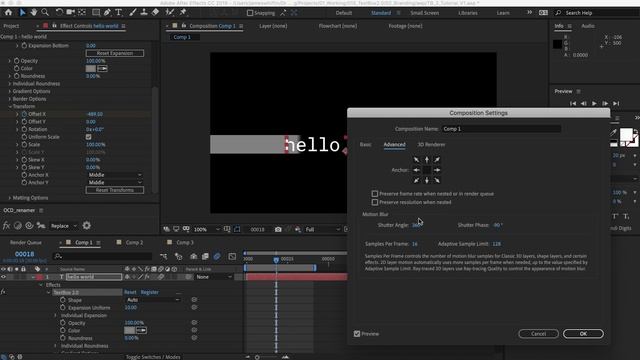Open the Anchor Y Middle dropdown
Screen dimensions: 640x360
click(x=115, y=182)
